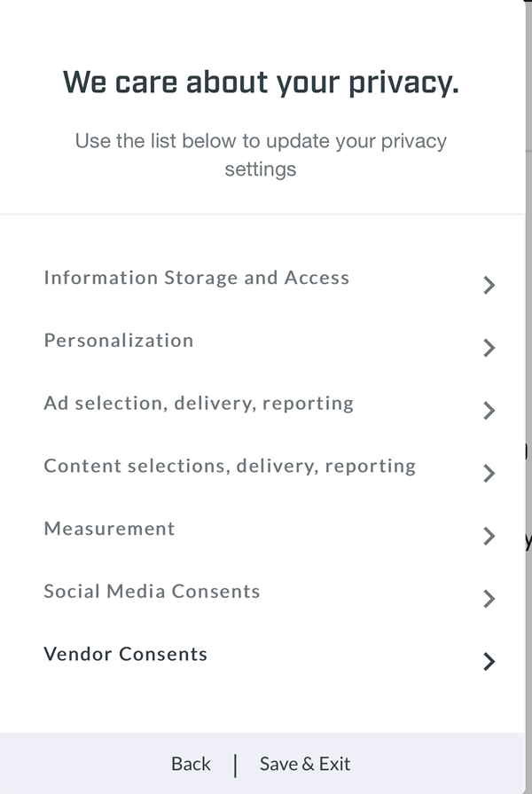Click the Vendor Consents chevron arrow
Image resolution: width=532 pixels, height=794 pixels.
point(489,662)
